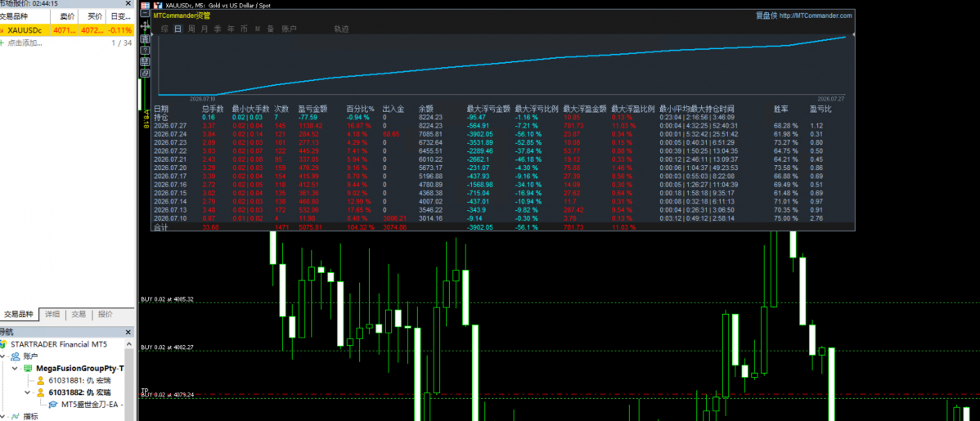980x421 pixels.
Task: Open the 账户 tab in MTCommander
Action: pyautogui.click(x=289, y=29)
